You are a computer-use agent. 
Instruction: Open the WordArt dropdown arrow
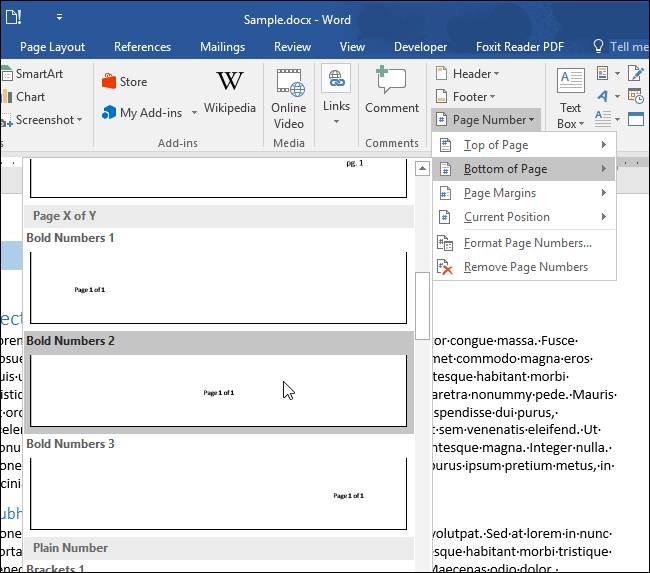(617, 96)
